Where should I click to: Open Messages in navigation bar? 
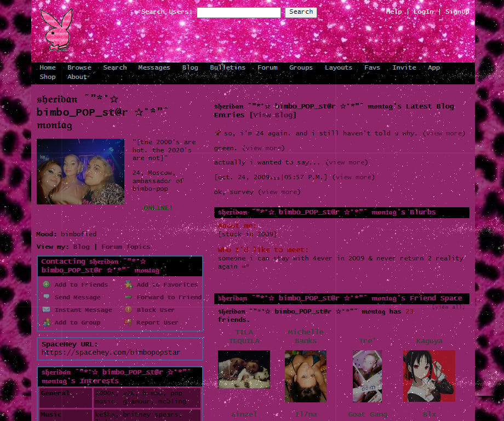tap(154, 67)
